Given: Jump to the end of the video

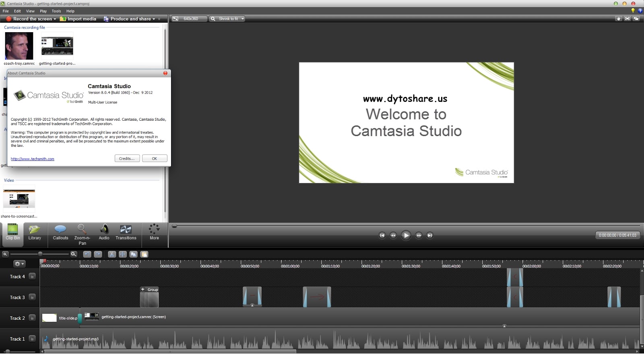Looking at the screenshot, I should (430, 235).
